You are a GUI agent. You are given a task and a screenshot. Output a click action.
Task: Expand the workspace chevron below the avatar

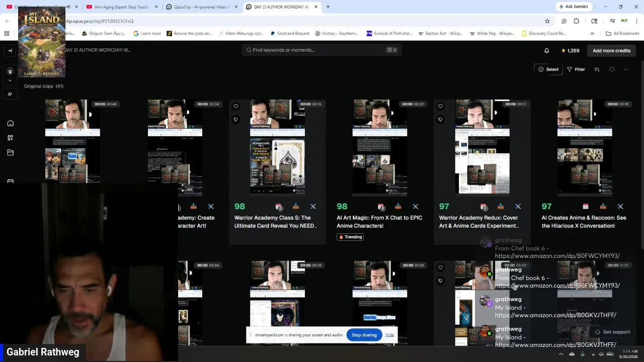[10, 80]
